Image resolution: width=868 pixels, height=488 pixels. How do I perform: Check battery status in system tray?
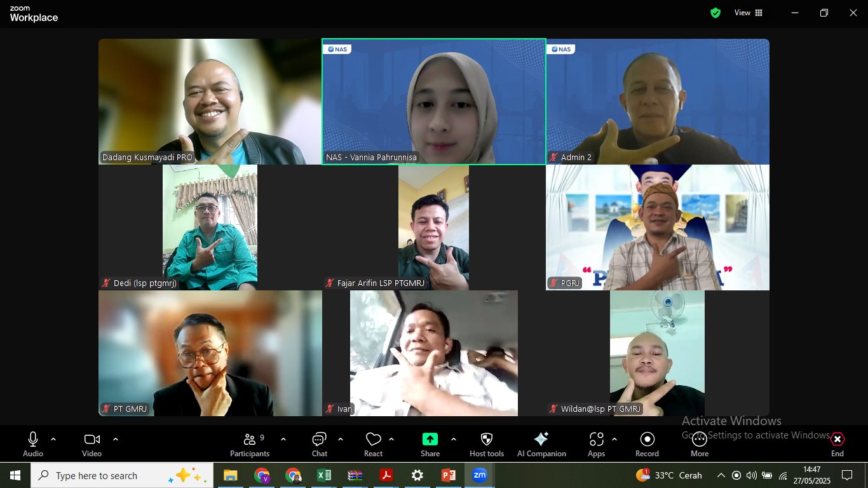click(767, 475)
